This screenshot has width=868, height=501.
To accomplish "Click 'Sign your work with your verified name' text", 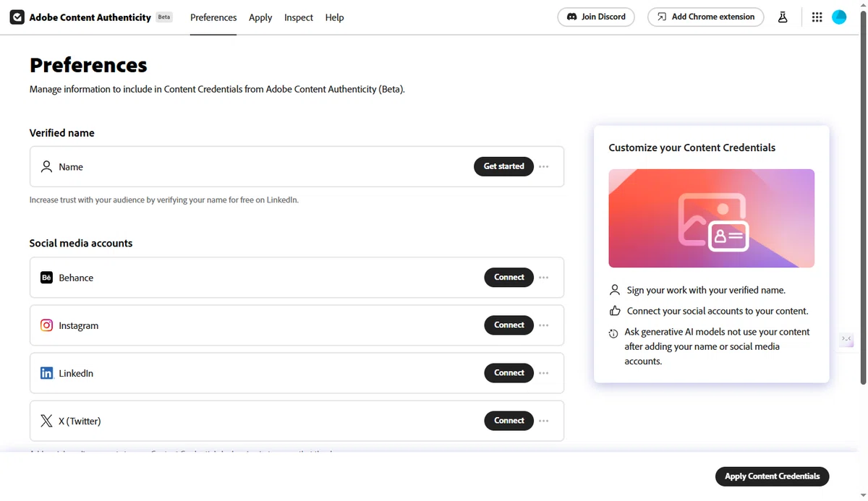I will [706, 290].
